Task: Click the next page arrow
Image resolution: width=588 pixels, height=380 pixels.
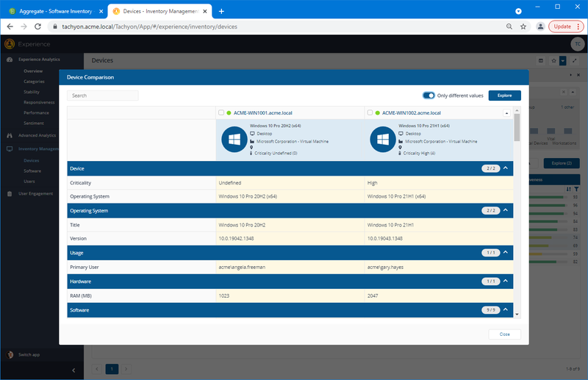Action: (x=126, y=369)
